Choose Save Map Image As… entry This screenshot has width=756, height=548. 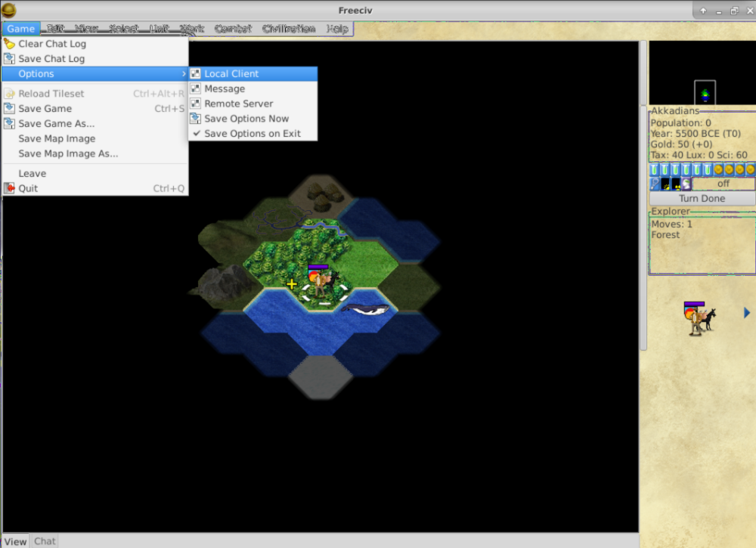68,153
